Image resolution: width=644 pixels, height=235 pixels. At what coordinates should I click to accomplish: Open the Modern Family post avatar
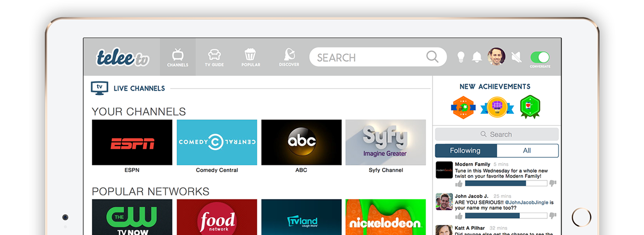click(x=444, y=170)
